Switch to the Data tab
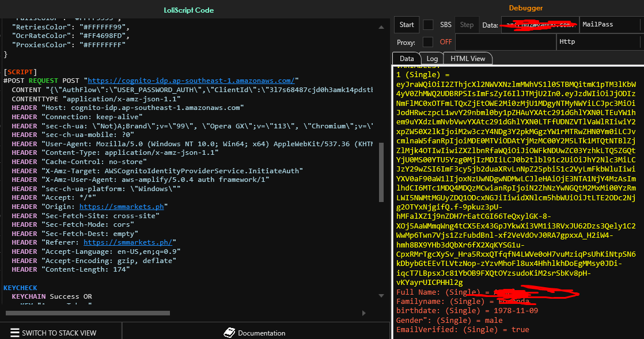 point(407,58)
